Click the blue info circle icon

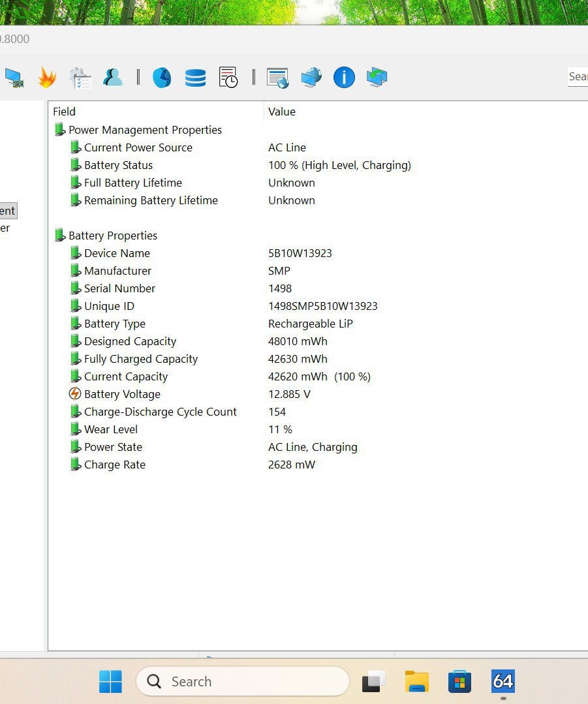coord(344,78)
